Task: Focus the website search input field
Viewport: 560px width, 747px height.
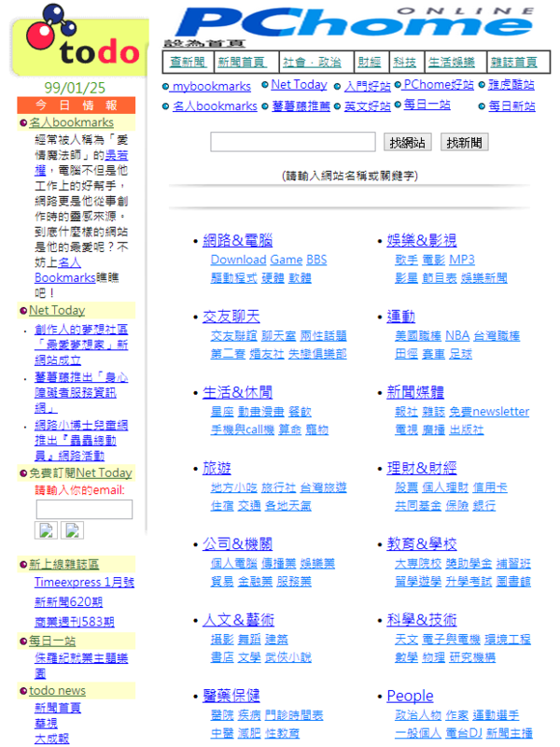Action: (x=293, y=142)
